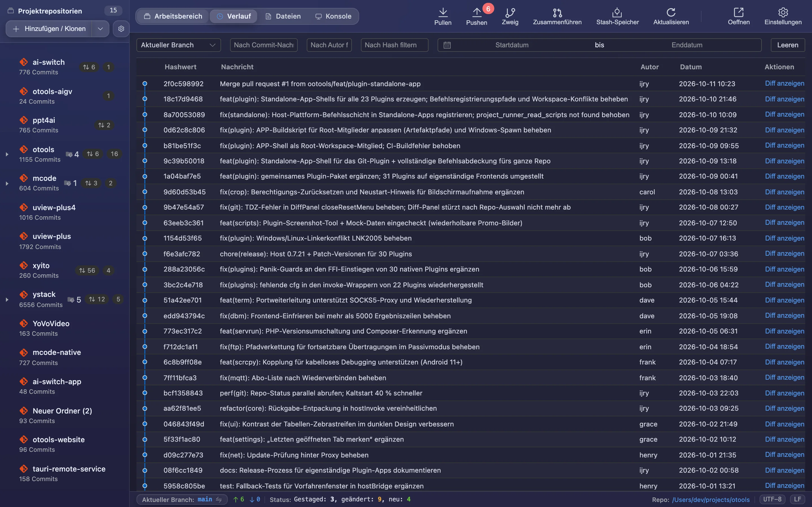This screenshot has width=812, height=507.
Task: Switch to the Konsole tab
Action: (x=334, y=16)
